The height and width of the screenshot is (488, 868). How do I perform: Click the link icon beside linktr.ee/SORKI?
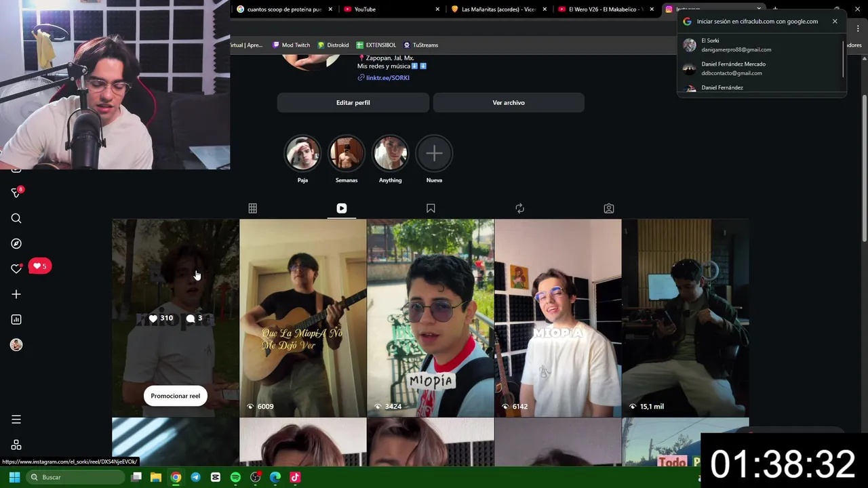(361, 78)
